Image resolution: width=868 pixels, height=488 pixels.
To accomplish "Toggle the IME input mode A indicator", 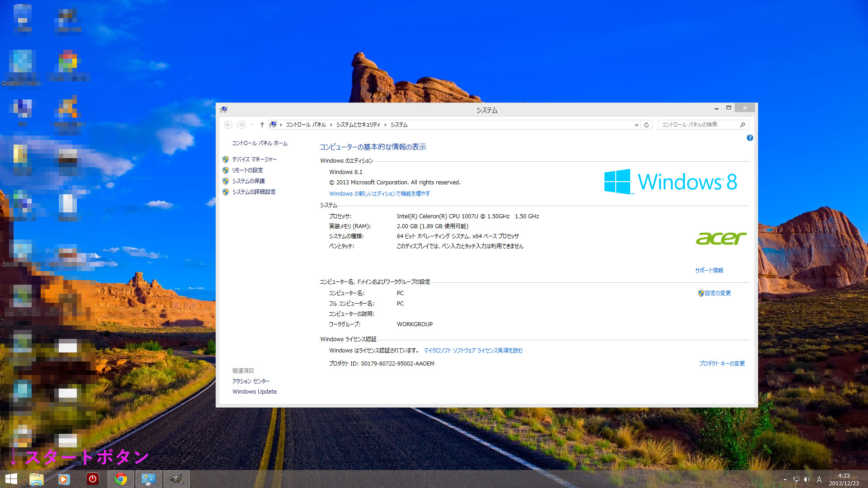I will [x=819, y=479].
